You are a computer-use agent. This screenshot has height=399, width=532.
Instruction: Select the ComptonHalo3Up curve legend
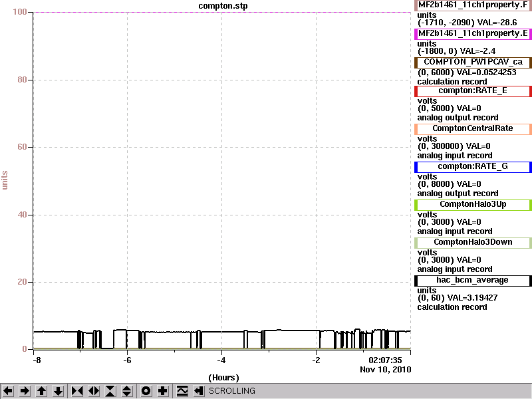tap(473, 205)
